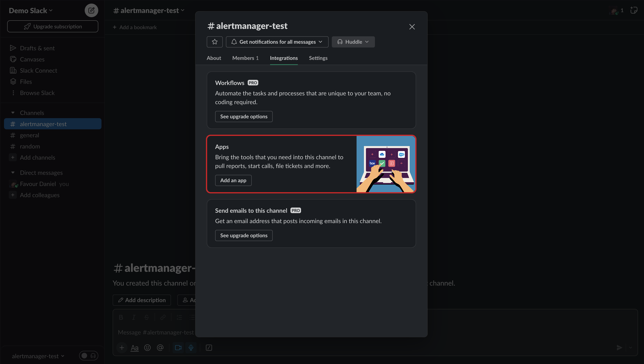
Task: Click the Apps illustration thumbnail
Action: click(386, 164)
